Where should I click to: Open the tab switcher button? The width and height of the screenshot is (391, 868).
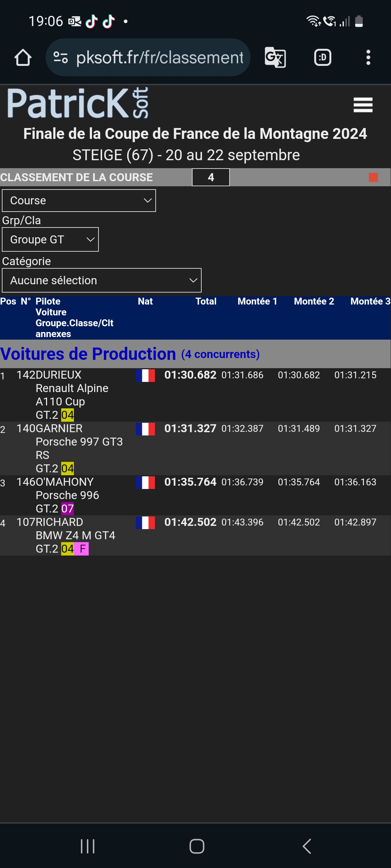[x=322, y=58]
